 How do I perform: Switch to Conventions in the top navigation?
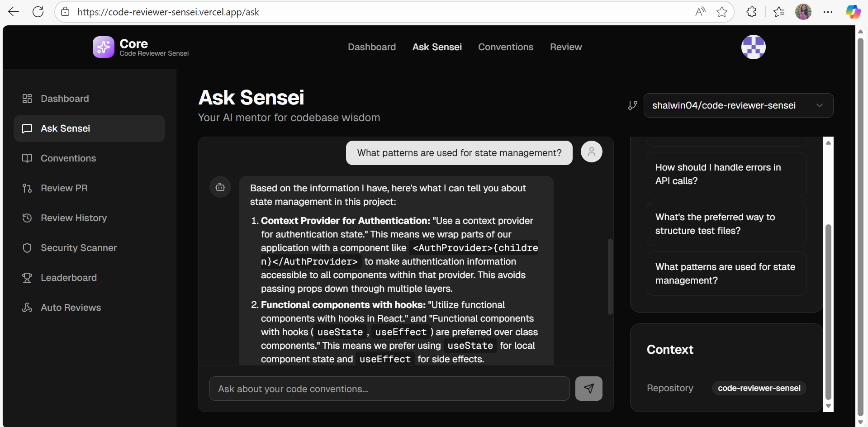pyautogui.click(x=506, y=47)
